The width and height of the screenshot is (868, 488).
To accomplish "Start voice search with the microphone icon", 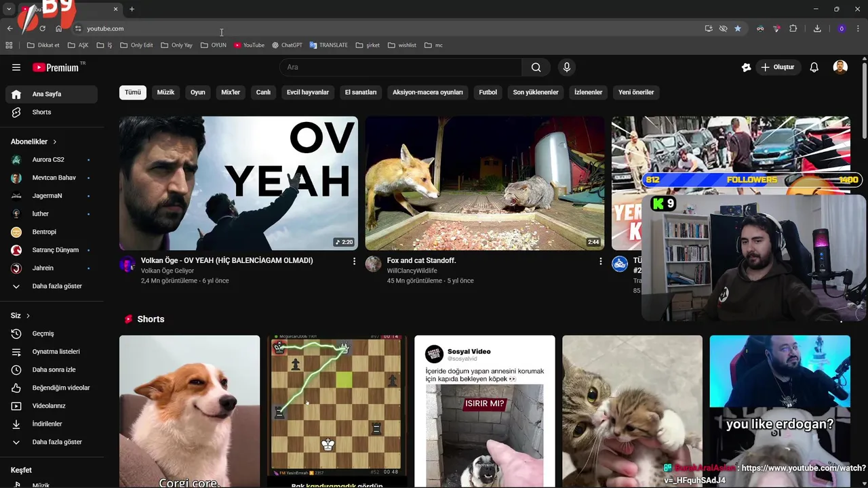I will [567, 67].
